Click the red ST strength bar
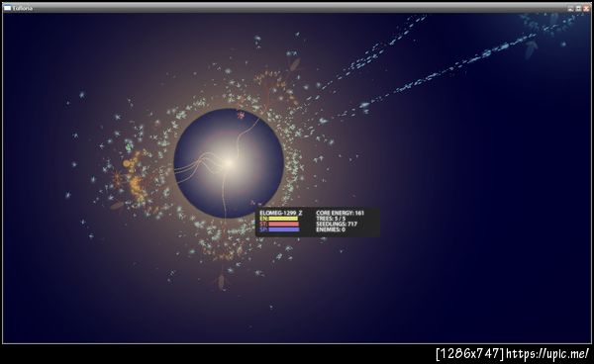The width and height of the screenshot is (594, 364). 284,224
